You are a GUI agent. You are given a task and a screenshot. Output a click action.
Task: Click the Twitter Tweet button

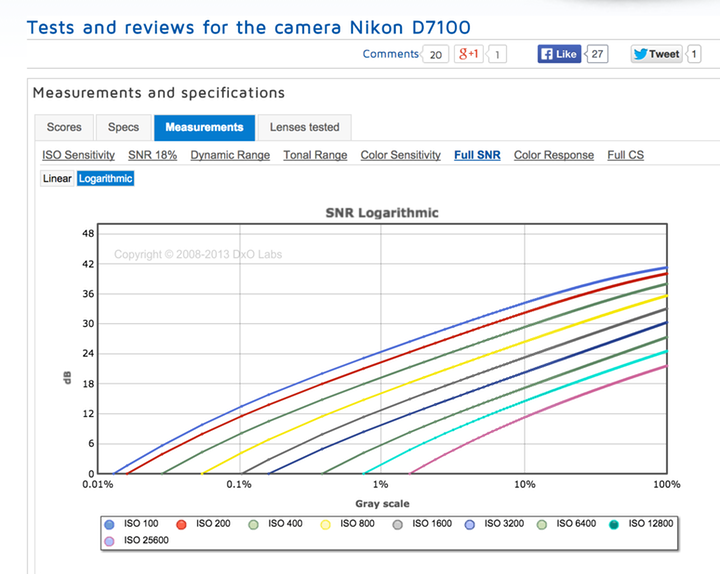pos(656,54)
